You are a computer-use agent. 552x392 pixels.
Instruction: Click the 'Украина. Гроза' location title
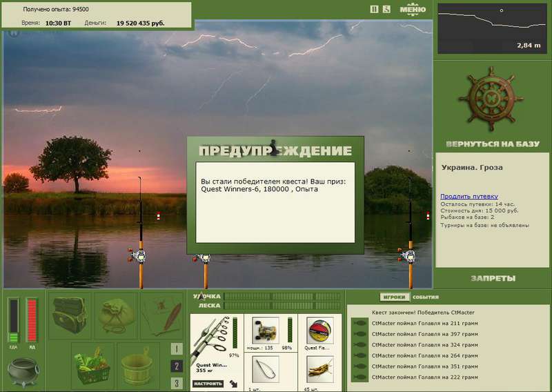472,168
